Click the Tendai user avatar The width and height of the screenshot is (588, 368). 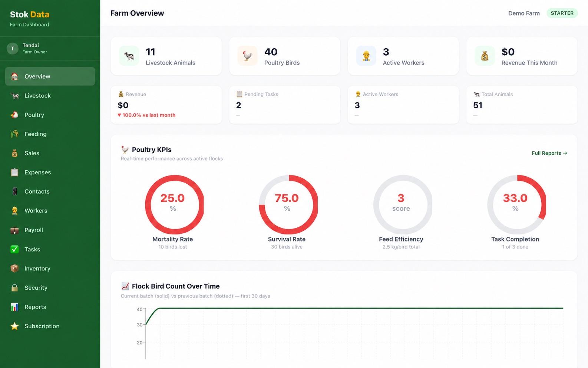(13, 49)
